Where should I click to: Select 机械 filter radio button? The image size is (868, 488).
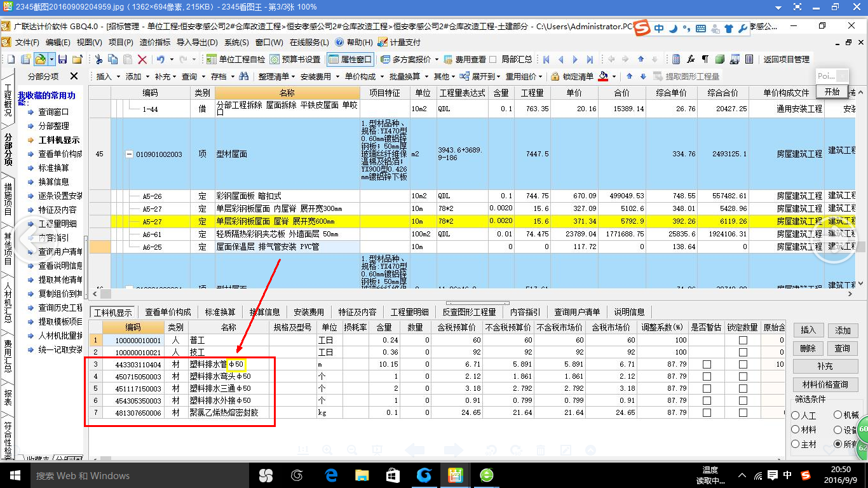837,415
